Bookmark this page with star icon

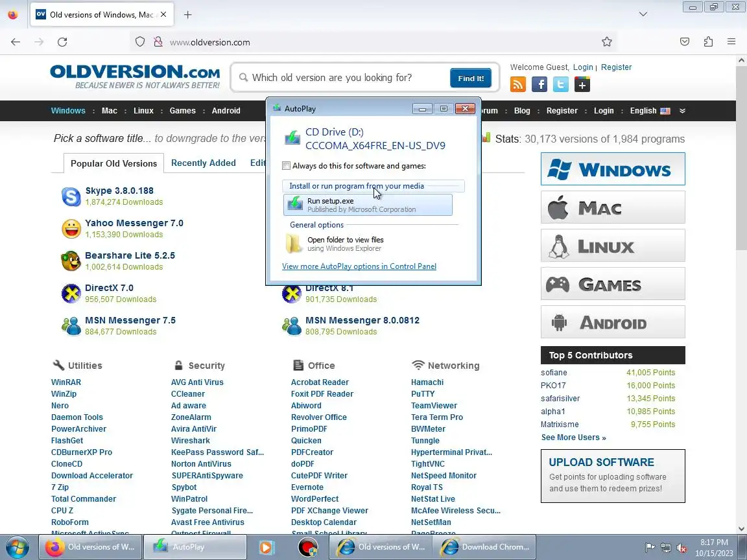(606, 42)
